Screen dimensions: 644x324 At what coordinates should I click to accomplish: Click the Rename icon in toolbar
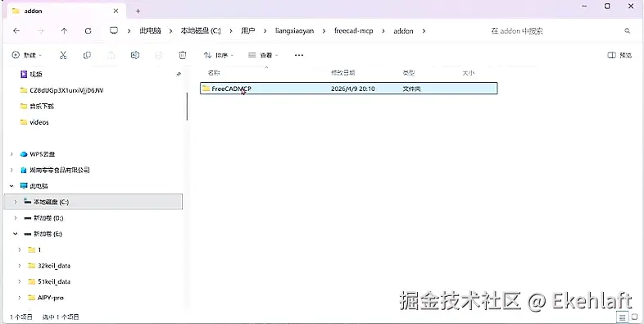click(134, 55)
